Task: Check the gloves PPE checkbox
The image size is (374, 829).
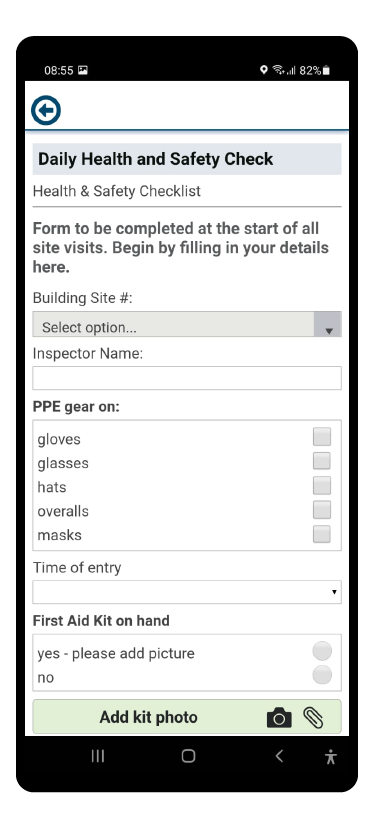Action: click(x=322, y=437)
